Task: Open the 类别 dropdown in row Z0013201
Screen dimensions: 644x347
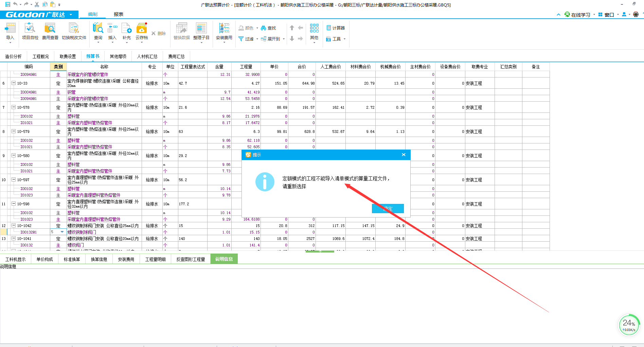Action: [62, 232]
